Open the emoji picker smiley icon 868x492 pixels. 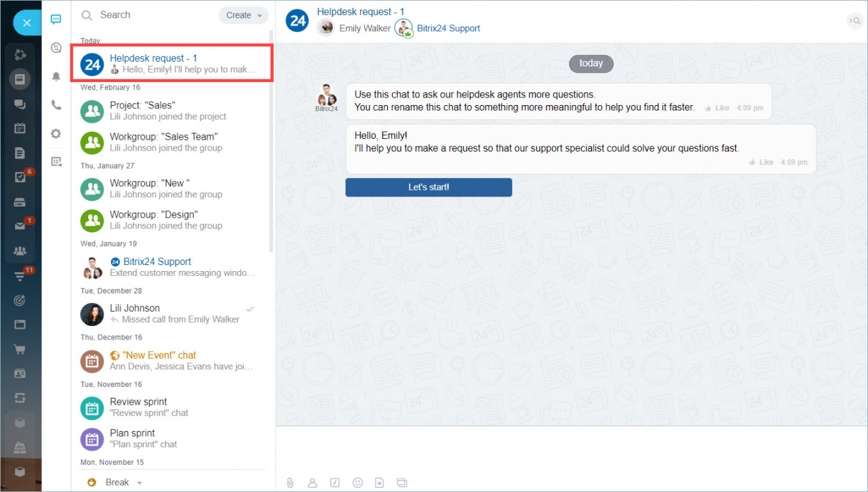pos(357,483)
